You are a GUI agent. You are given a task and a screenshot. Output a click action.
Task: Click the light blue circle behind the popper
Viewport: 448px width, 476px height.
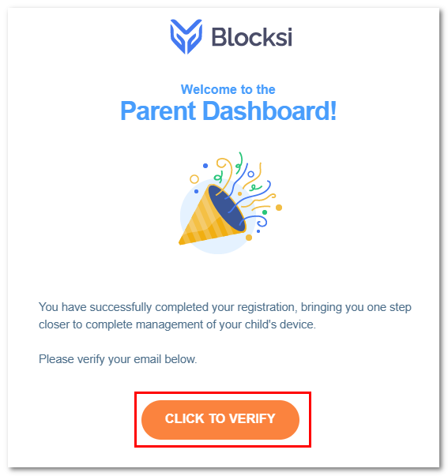point(217,216)
